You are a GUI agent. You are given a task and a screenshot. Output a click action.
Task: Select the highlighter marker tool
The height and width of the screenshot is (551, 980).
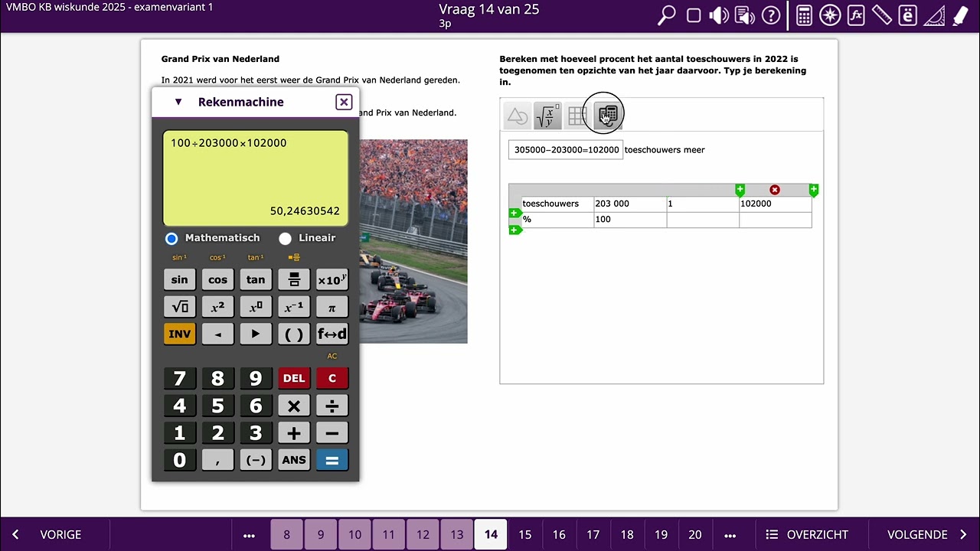click(x=959, y=15)
